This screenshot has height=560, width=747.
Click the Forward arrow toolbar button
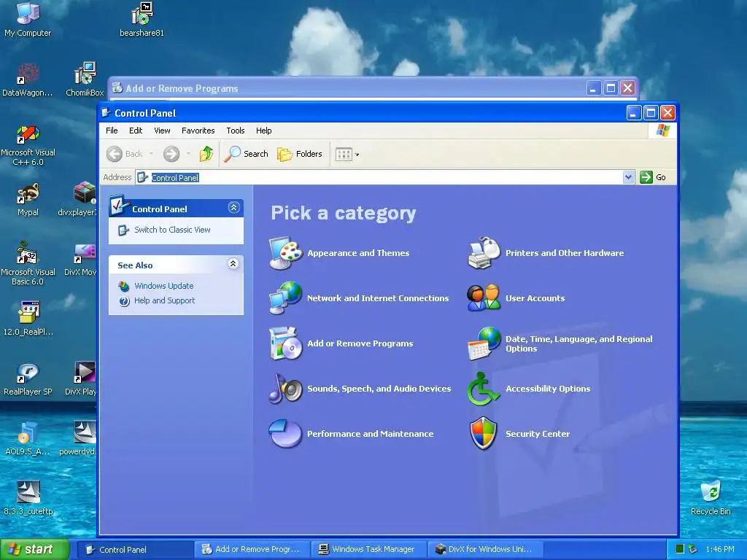pos(171,154)
